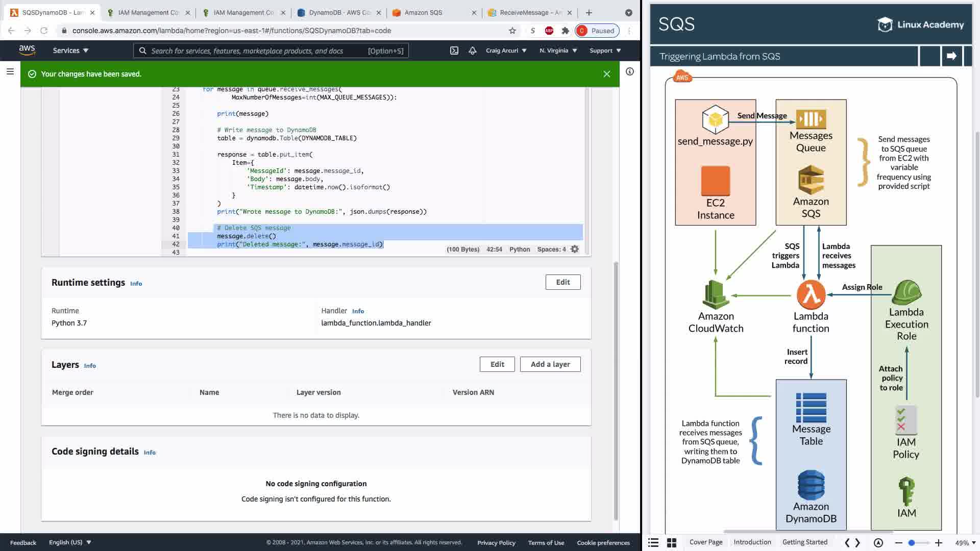980x551 pixels.
Task: Open the slide outline list icon
Action: [653, 543]
